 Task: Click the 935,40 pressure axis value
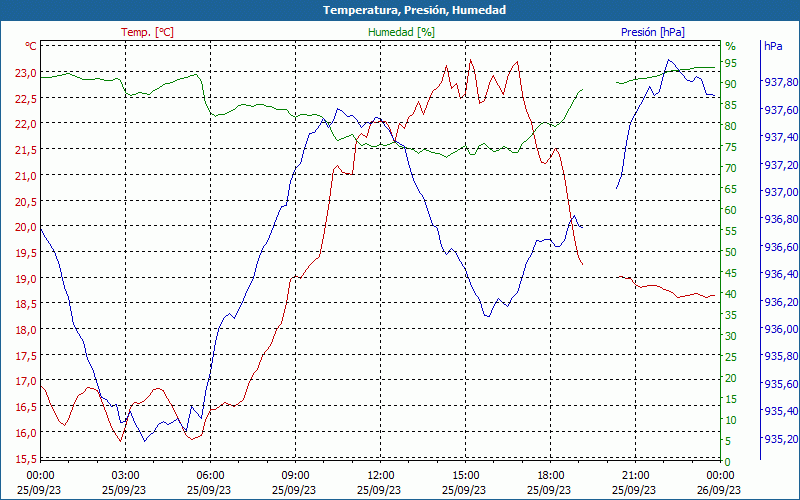pyautogui.click(x=781, y=411)
